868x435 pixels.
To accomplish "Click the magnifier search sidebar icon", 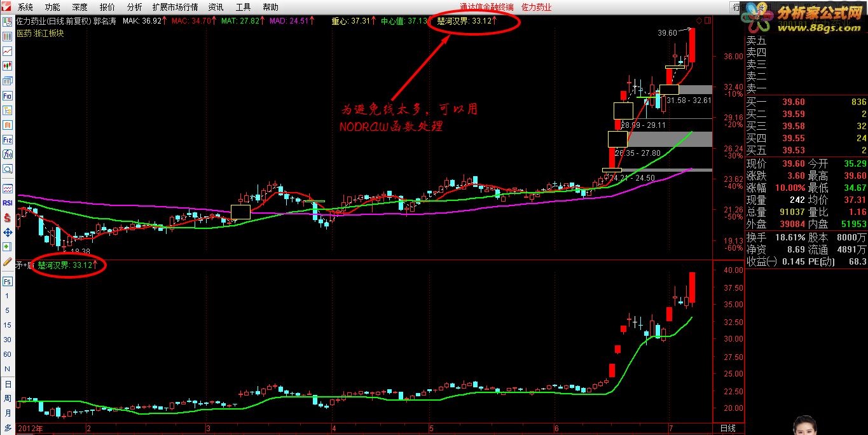I will tap(8, 169).
